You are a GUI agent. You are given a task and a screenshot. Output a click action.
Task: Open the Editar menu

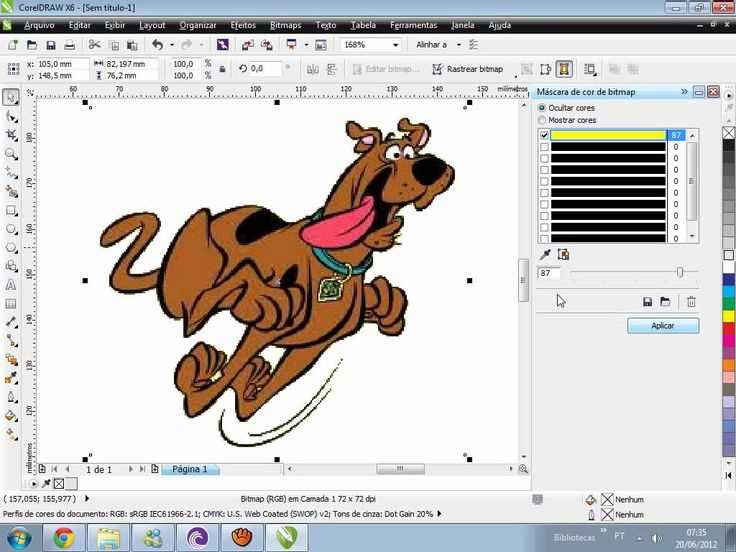pos(79,25)
